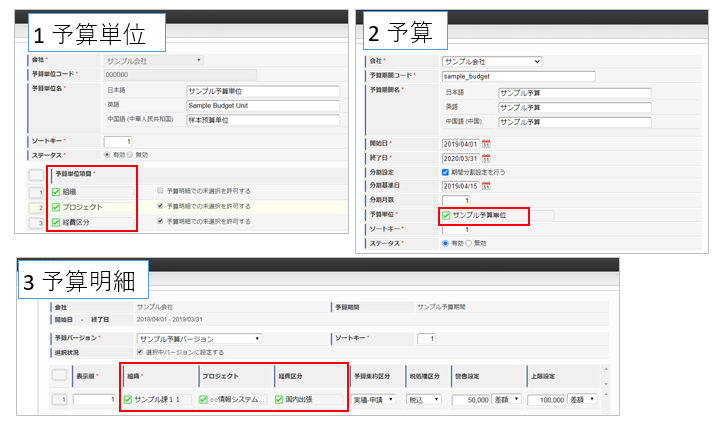
Task: Select row handle 1 in 予算明細 table
Action: pos(59,400)
